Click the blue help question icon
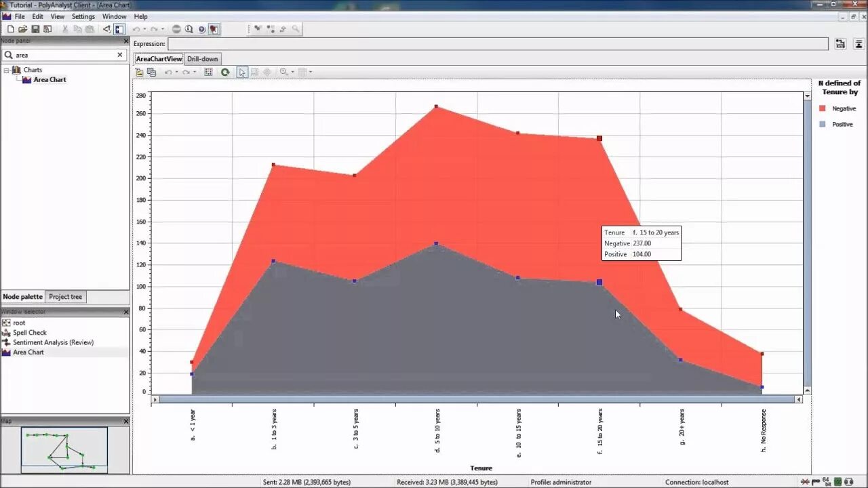The height and width of the screenshot is (488, 868). click(x=201, y=29)
